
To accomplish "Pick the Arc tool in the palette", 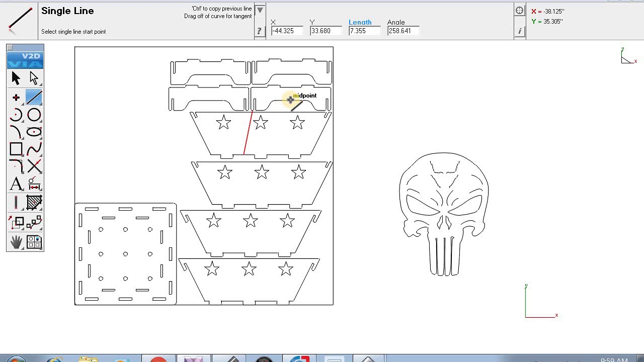I will [16, 115].
